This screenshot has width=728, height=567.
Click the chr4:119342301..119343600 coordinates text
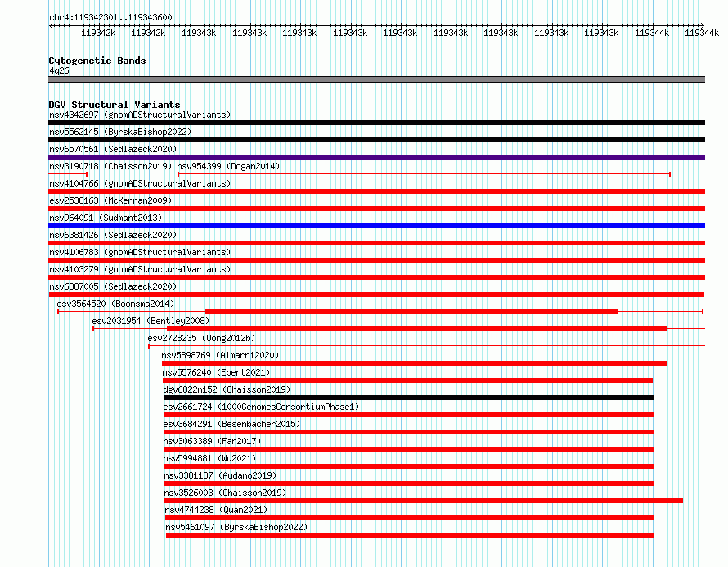[x=110, y=17]
